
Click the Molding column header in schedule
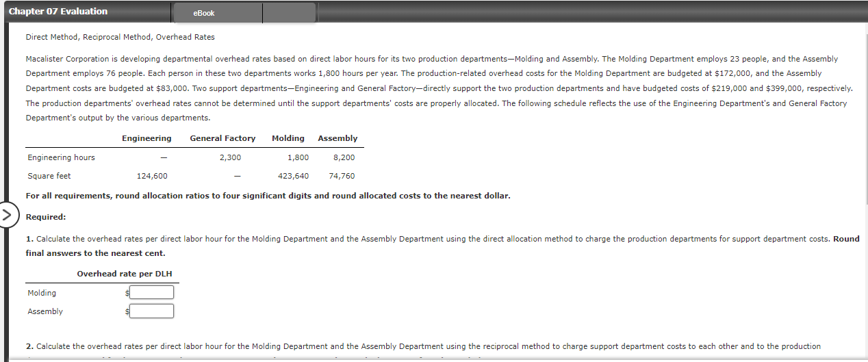[288, 138]
